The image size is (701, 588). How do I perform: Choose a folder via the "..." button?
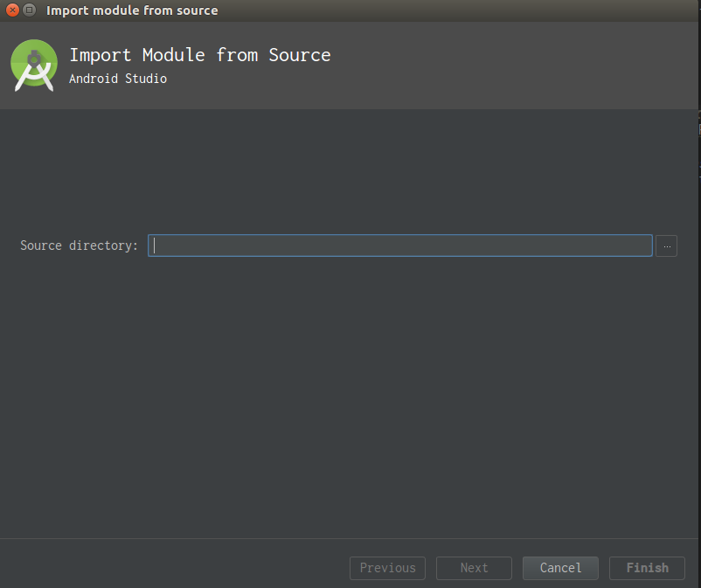coord(666,246)
